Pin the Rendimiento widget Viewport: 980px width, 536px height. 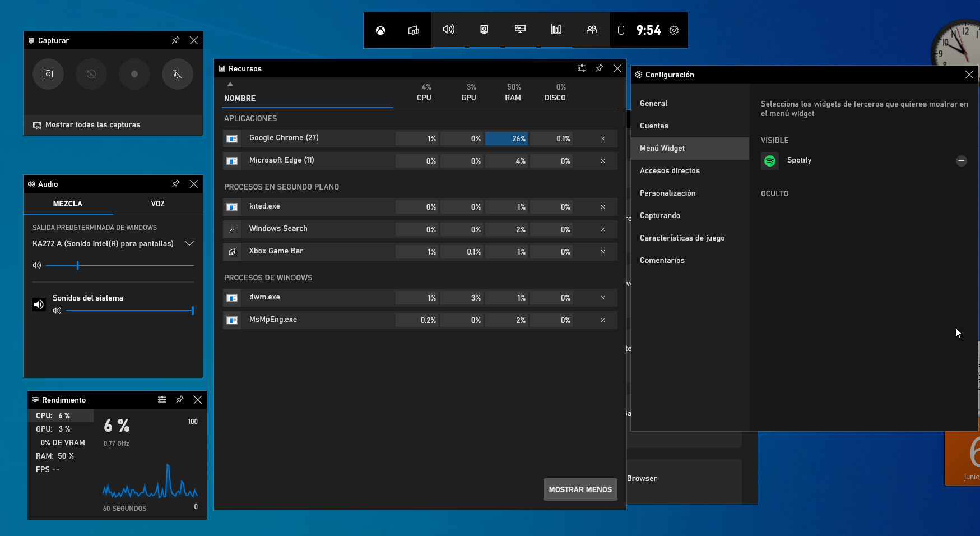pos(180,400)
